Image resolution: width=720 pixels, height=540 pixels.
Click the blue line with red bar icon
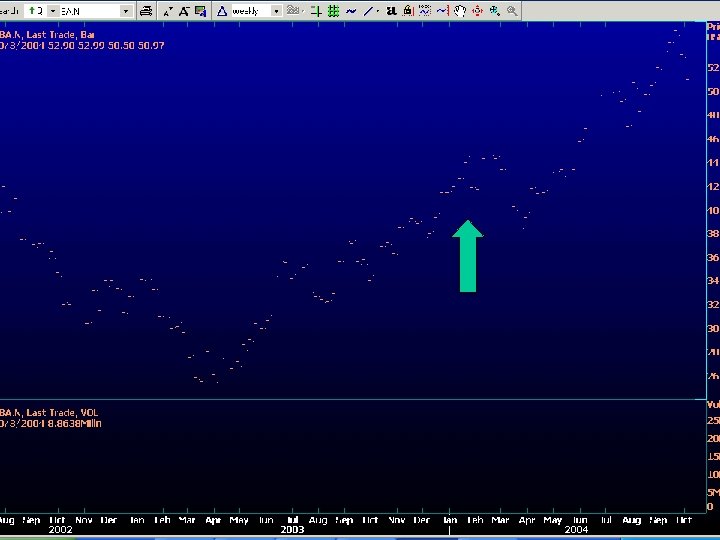(x=443, y=11)
